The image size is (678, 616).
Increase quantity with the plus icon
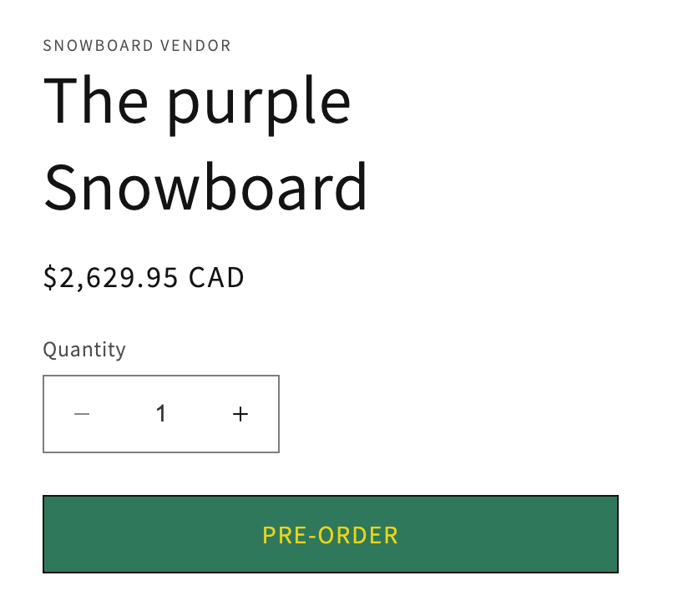click(x=240, y=414)
